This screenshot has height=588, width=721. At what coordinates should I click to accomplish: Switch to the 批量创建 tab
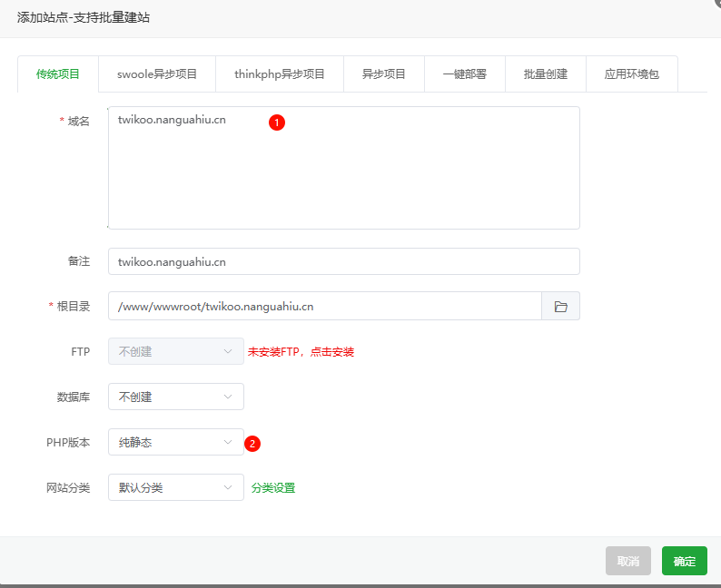coord(545,74)
